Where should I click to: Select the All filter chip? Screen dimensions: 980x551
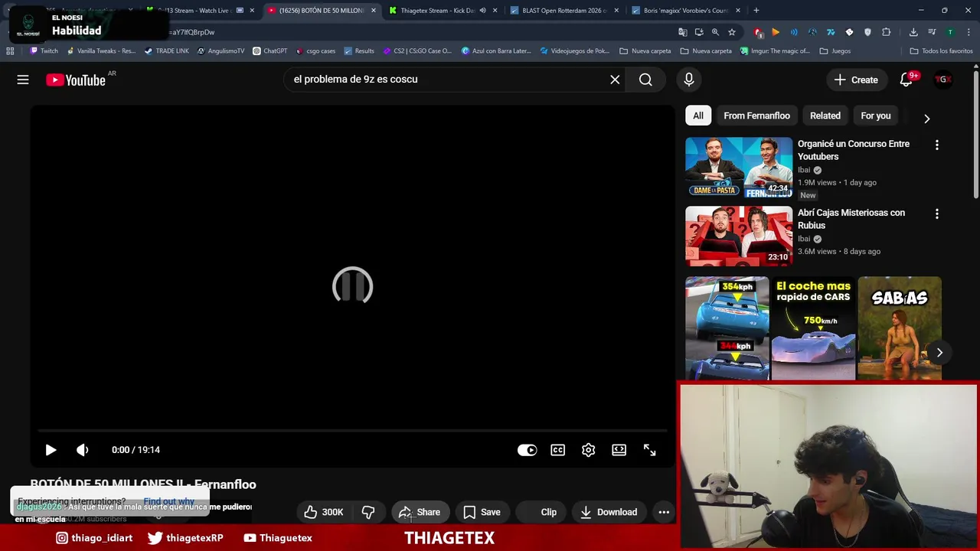[x=698, y=116]
